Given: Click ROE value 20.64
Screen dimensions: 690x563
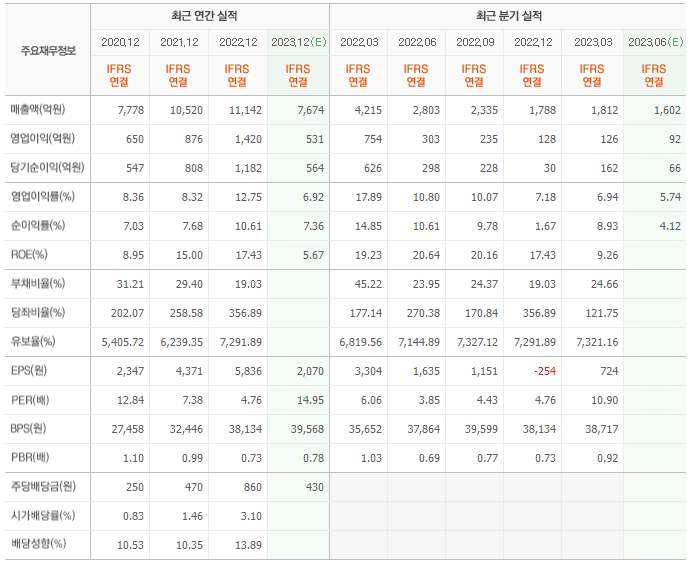Looking at the screenshot, I should [x=426, y=255].
